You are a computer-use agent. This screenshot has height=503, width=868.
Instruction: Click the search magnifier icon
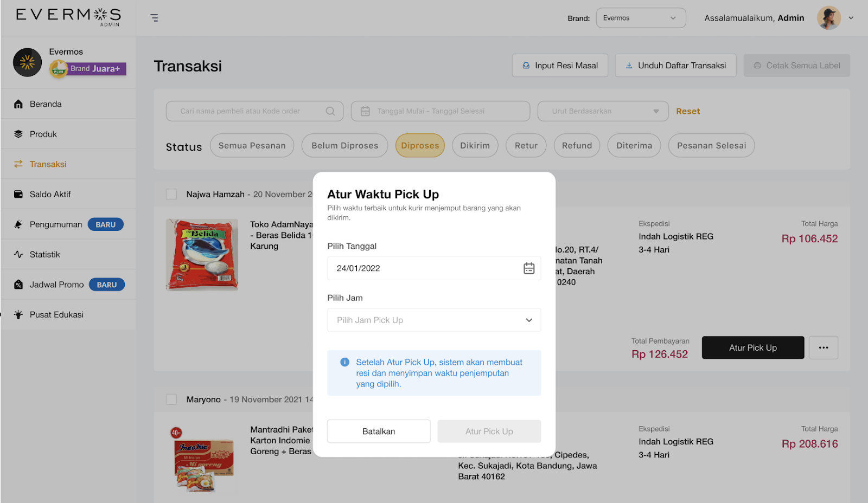click(330, 111)
